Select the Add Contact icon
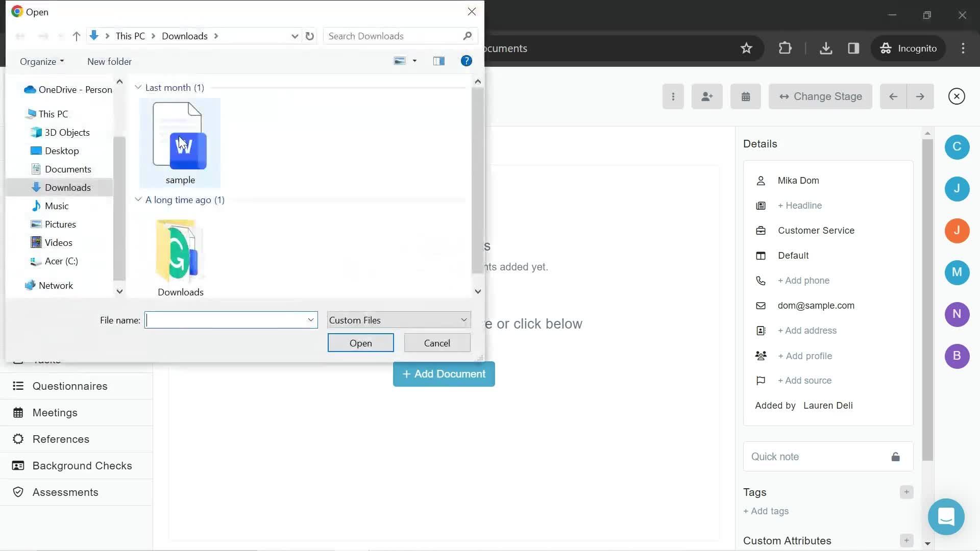Viewport: 980px width, 551px height. pos(707,95)
